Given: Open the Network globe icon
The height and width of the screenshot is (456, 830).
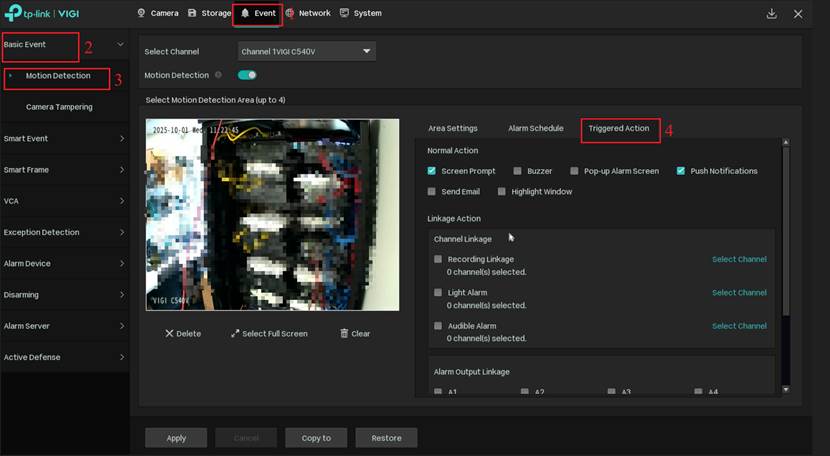Looking at the screenshot, I should tap(290, 14).
